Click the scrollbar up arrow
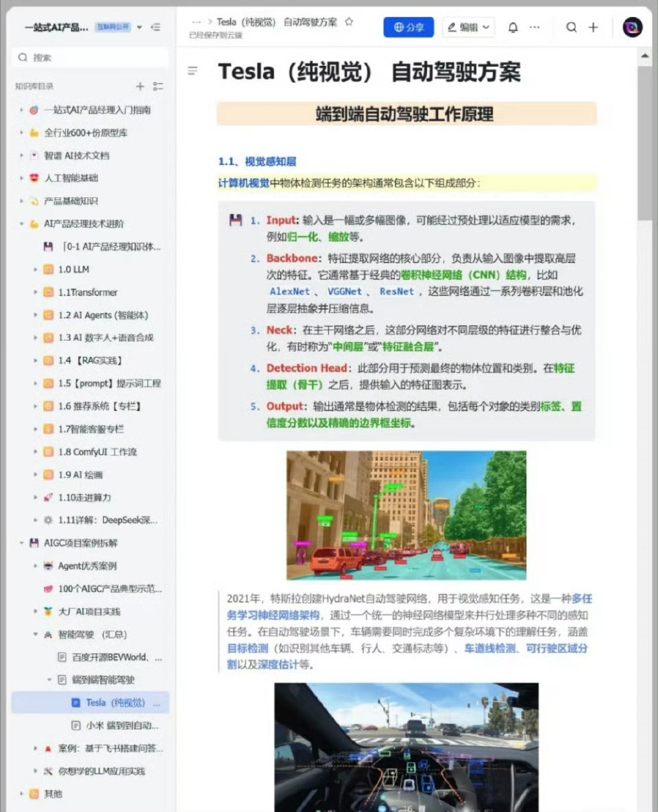 [645, 56]
